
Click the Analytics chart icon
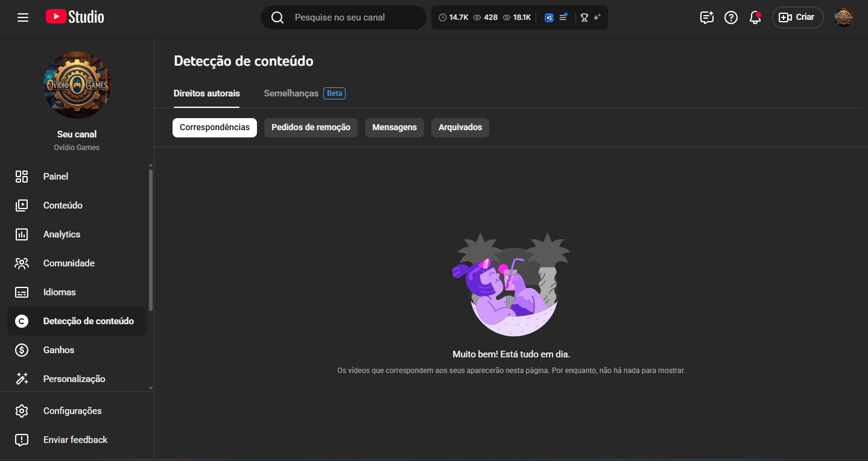click(x=22, y=234)
